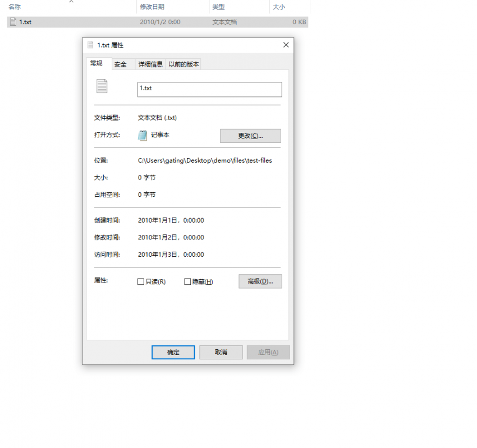Select the 常规 tab

97,63
